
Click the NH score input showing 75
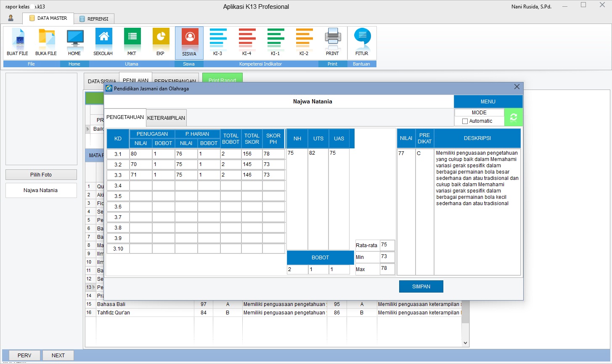click(x=297, y=153)
